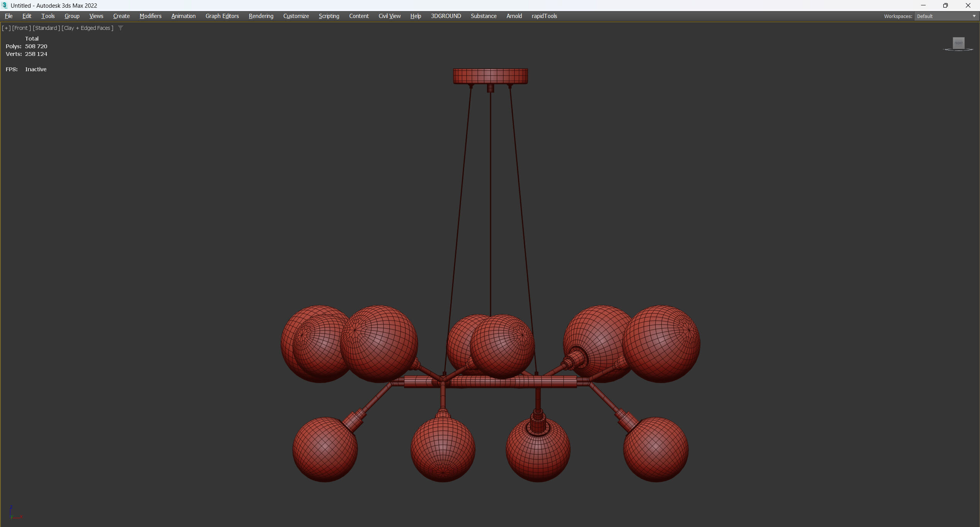This screenshot has width=980, height=527.
Task: Click the viewport filter funnel icon
Action: pyautogui.click(x=121, y=28)
